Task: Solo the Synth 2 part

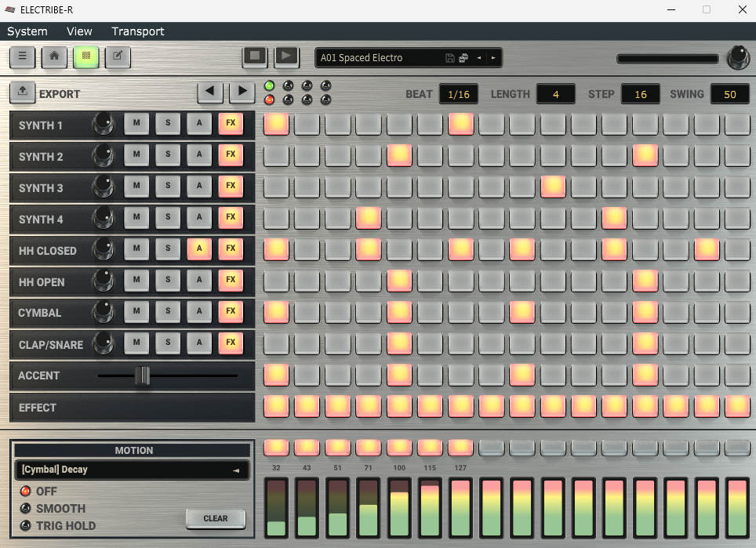Action: (168, 154)
